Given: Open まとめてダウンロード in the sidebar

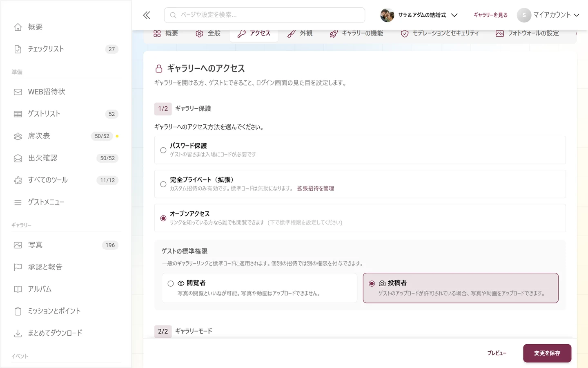Looking at the screenshot, I should coord(66,334).
